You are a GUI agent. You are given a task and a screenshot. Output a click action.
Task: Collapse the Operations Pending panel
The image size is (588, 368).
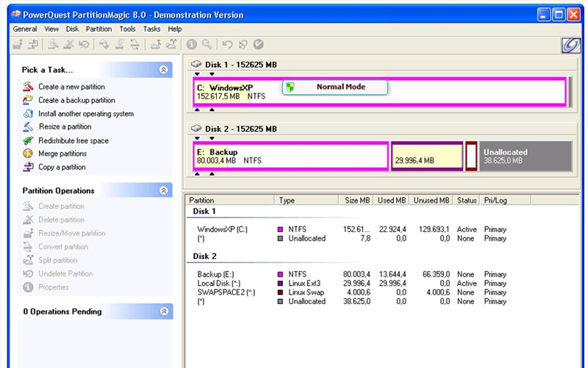164,311
